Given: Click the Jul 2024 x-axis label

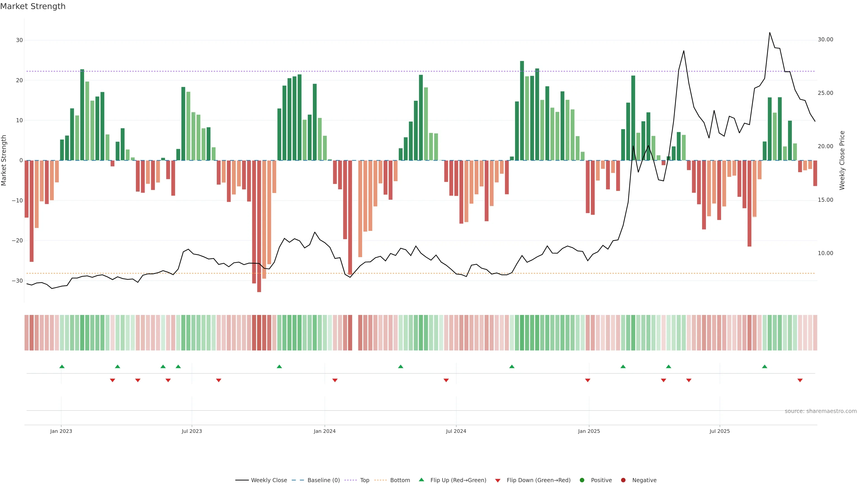Looking at the screenshot, I should (x=456, y=431).
